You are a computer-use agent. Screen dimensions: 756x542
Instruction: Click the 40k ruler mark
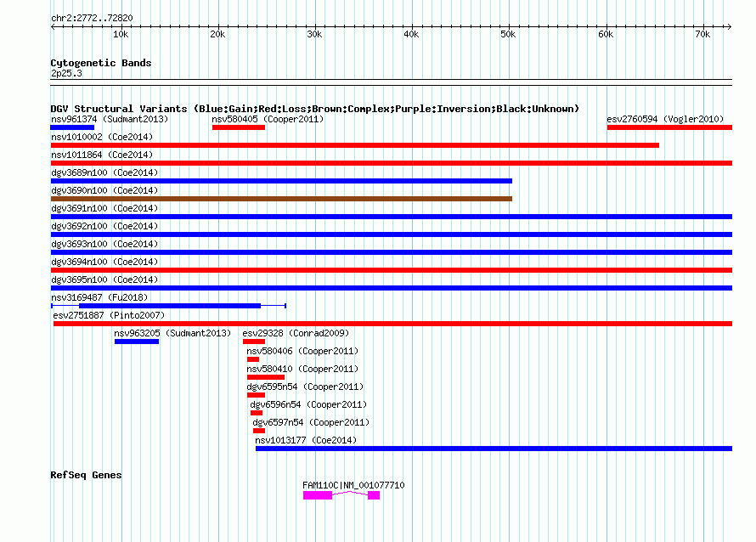click(x=411, y=34)
